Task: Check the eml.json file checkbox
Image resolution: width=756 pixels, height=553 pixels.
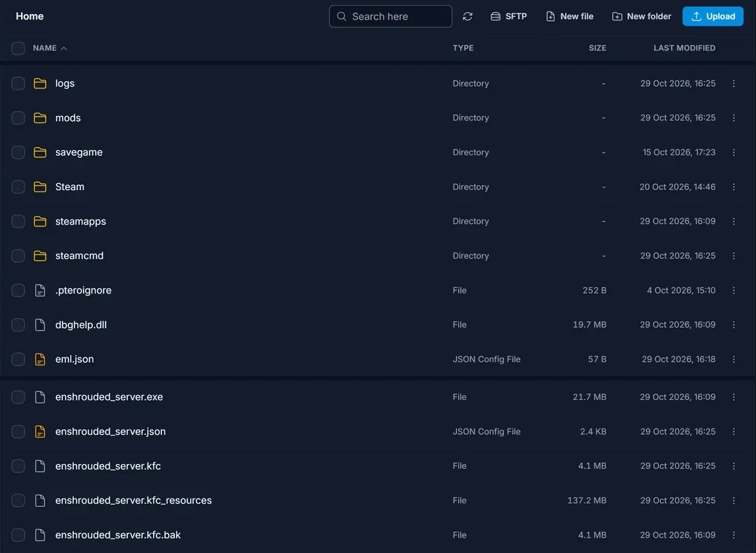Action: [x=18, y=359]
